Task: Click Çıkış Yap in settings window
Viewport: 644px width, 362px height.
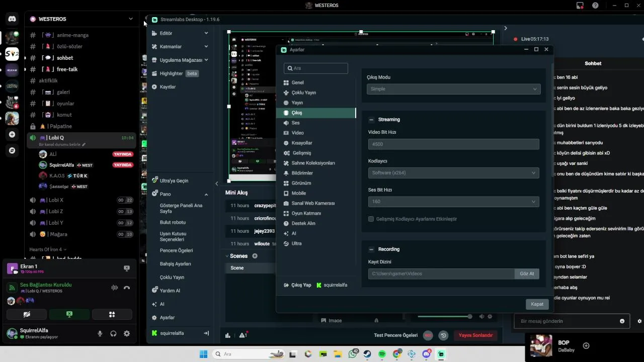Action: click(297, 285)
